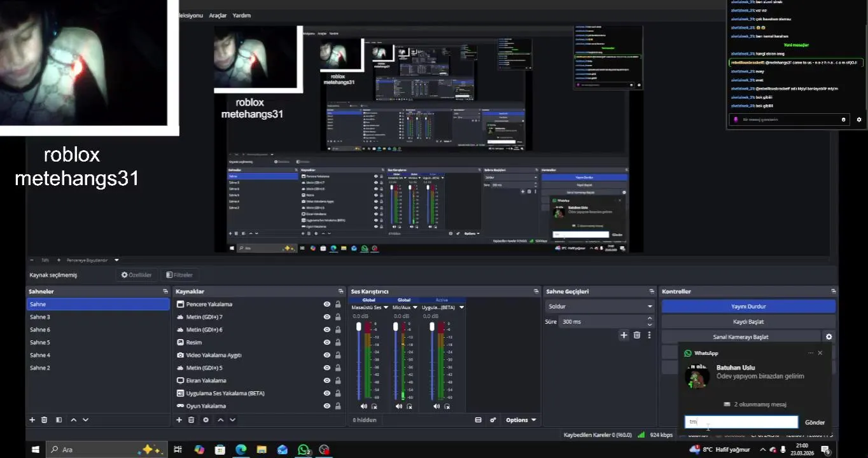The height and width of the screenshot is (458, 868).
Task: Open the Masaüstü Ses channel dropdown
Action: pos(386,307)
